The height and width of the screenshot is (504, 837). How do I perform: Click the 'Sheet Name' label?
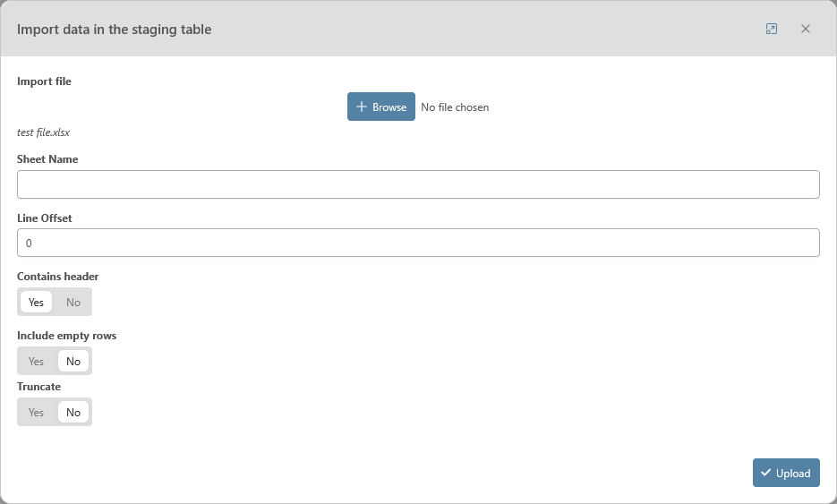click(x=47, y=159)
